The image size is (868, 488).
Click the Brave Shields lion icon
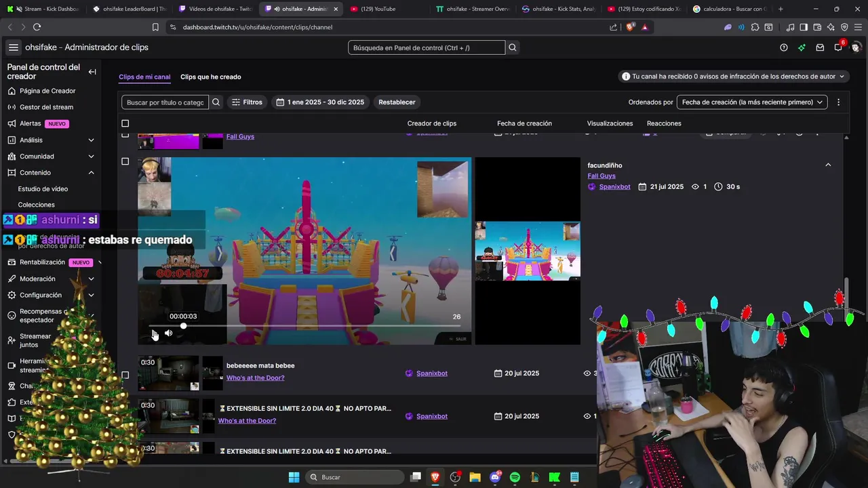630,27
